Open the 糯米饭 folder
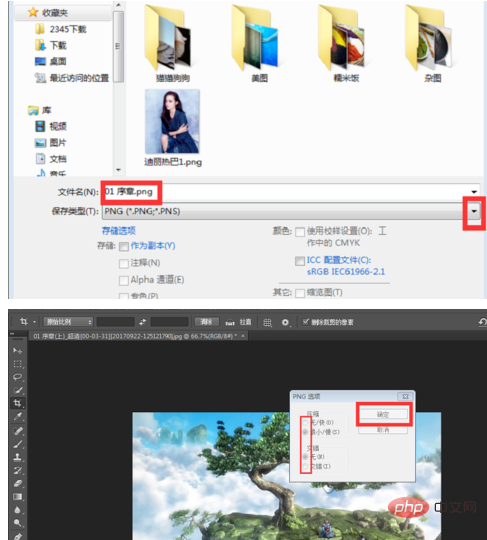Screen dimensions: 487x540 (x=346, y=44)
